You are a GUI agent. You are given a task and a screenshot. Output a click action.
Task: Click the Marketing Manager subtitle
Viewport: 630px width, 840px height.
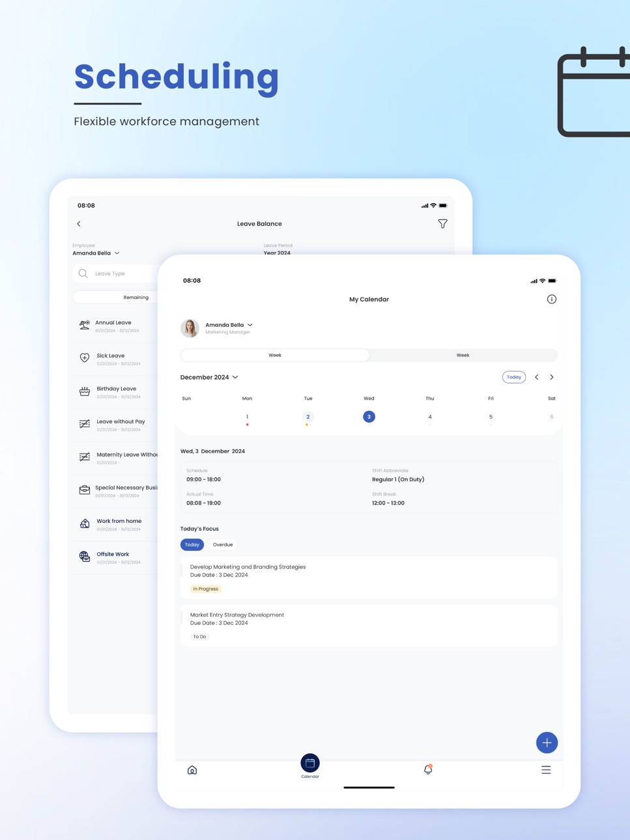click(x=227, y=333)
